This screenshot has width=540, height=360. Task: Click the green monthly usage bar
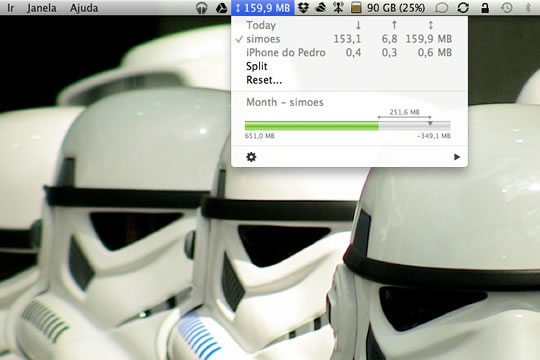point(312,126)
